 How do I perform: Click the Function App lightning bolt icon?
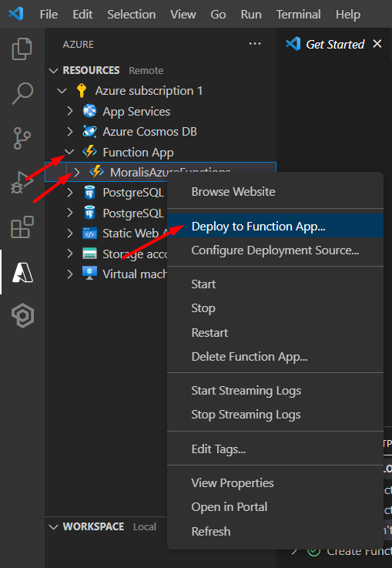point(89,152)
